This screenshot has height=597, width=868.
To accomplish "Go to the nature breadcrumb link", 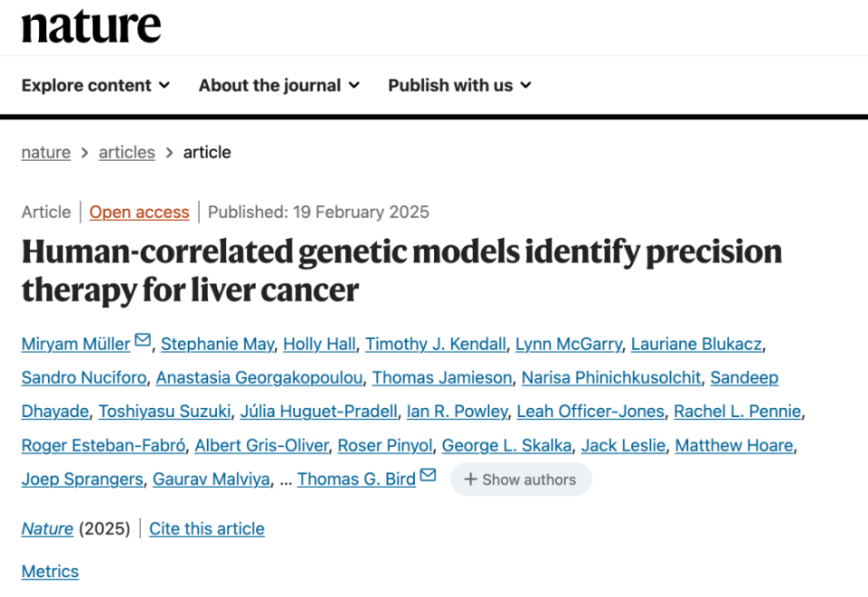I will (46, 153).
